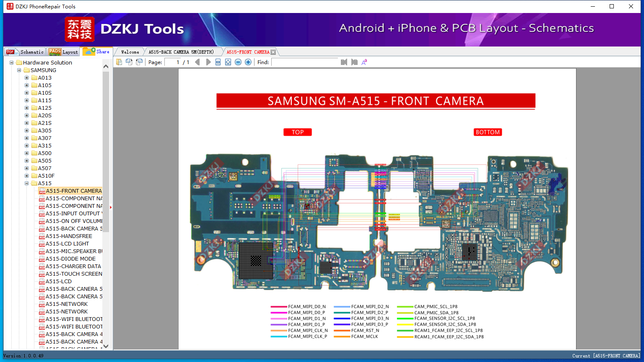Expand the A510F folder node
The height and width of the screenshot is (362, 644).
tap(26, 176)
